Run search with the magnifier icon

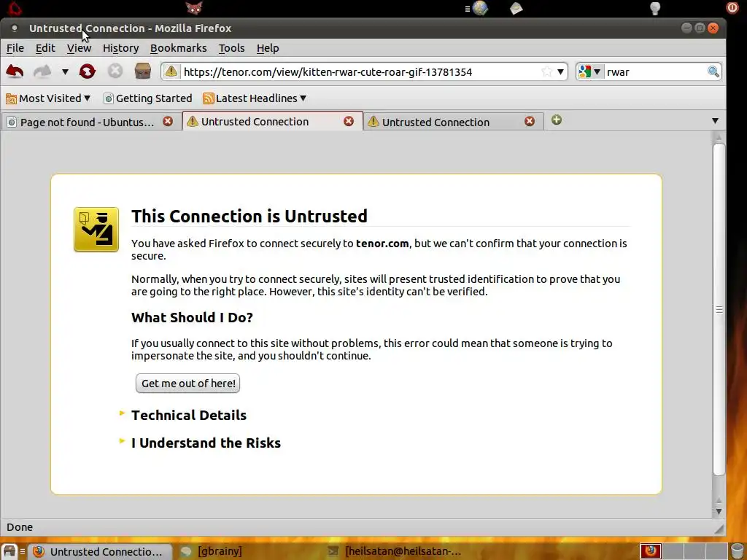pos(713,72)
